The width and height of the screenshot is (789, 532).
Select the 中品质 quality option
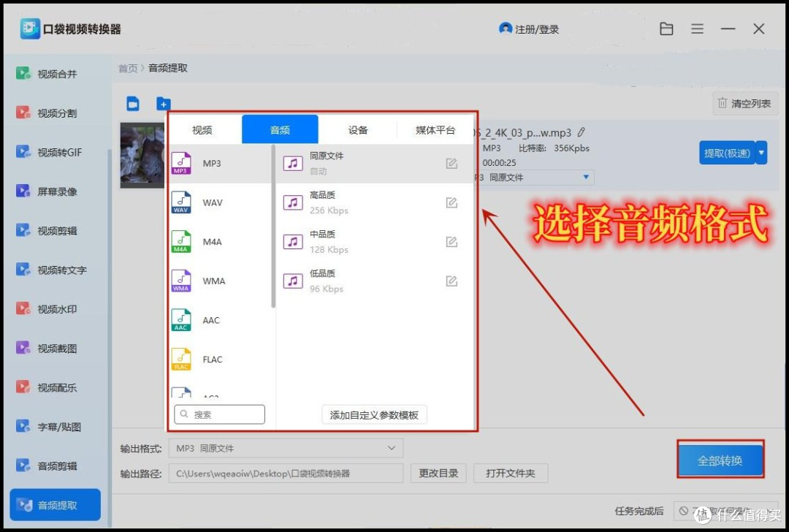375,242
